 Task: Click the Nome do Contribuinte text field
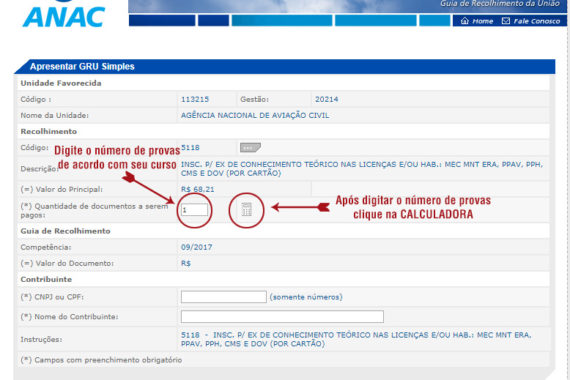282,316
